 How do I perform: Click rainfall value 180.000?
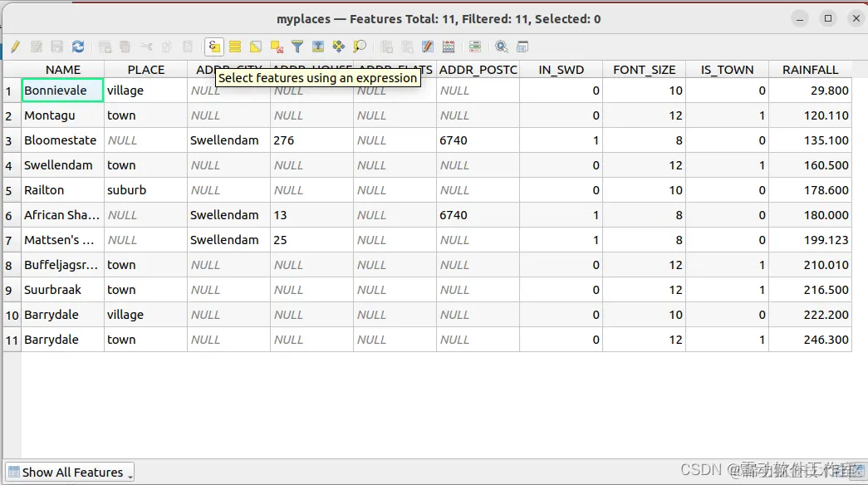pos(810,215)
